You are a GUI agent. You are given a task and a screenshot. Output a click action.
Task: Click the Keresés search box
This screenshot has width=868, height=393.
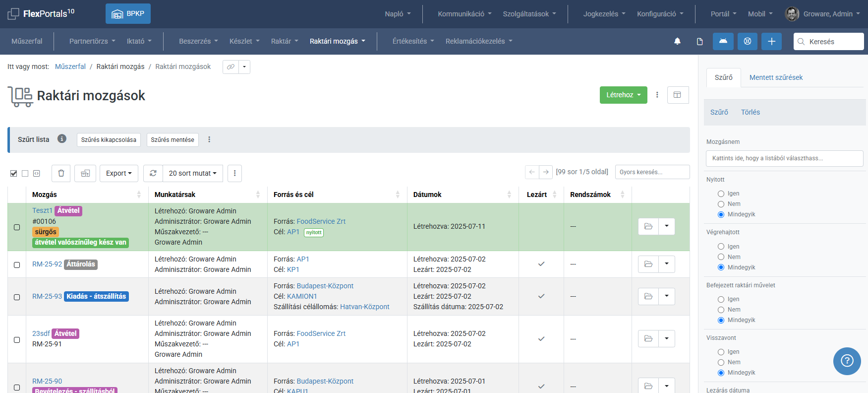[829, 42]
